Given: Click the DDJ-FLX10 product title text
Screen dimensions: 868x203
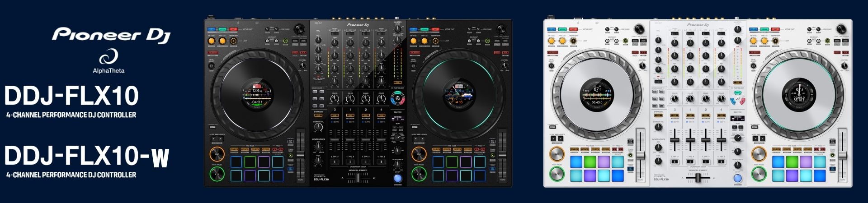Looking at the screenshot, I should click(x=71, y=96).
